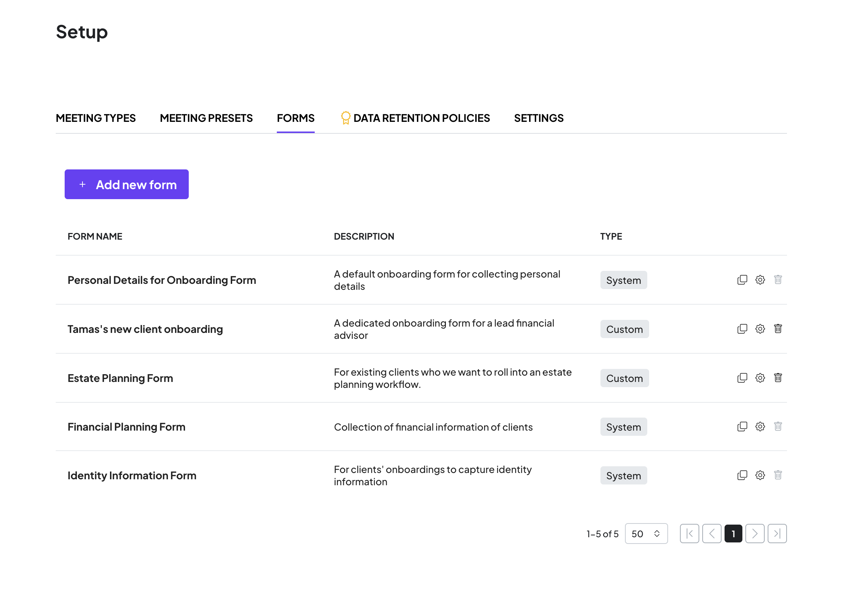The image size is (865, 616).
Task: Open settings gear for Identity Information Form
Action: pyautogui.click(x=760, y=475)
